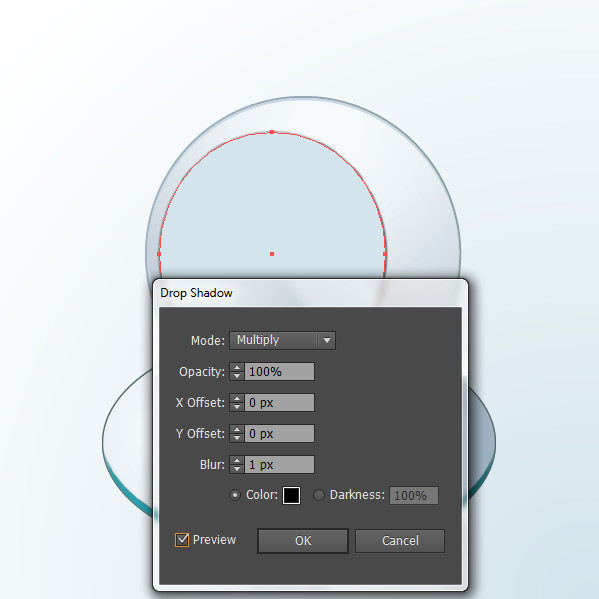Decrease Blur with the down stepper arrow

[237, 469]
